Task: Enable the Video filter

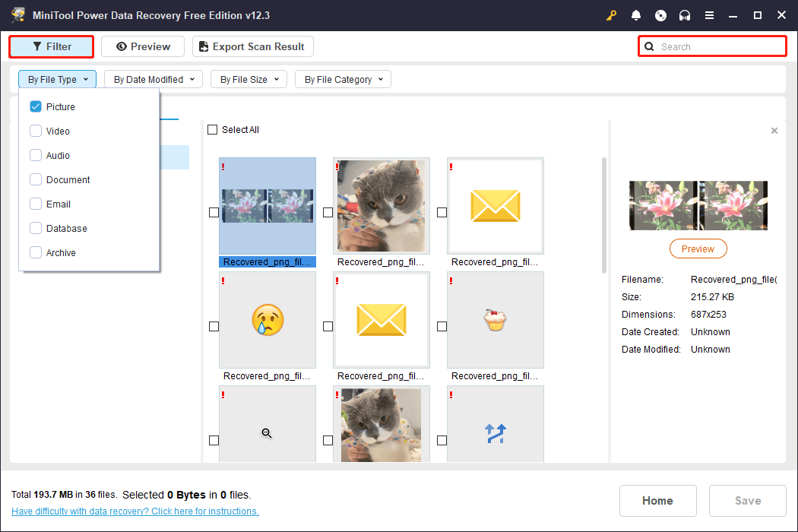Action: click(35, 131)
